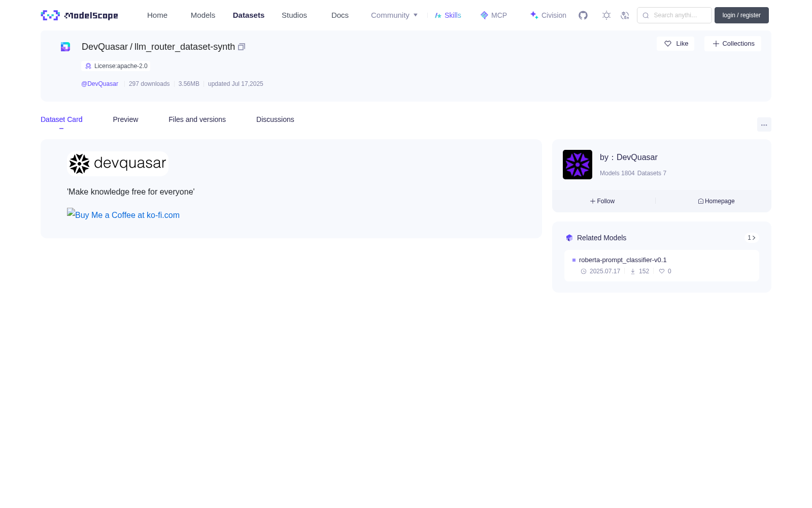Open the @DevQuasar profile link
The image size is (812, 508).
point(99,84)
